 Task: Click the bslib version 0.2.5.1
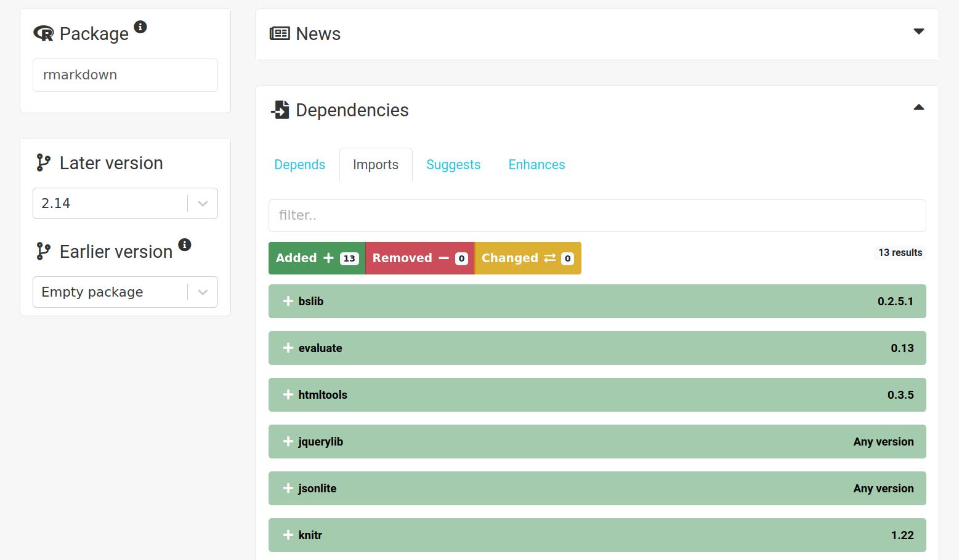(x=896, y=301)
